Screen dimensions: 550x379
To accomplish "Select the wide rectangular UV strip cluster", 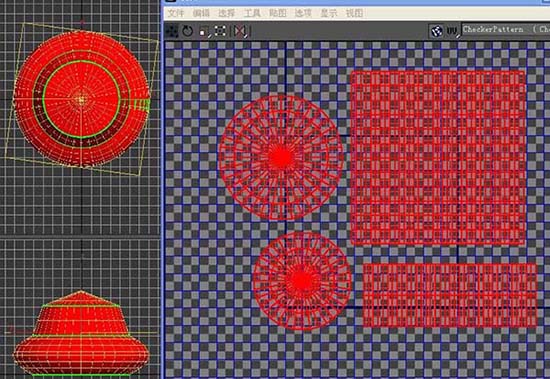I will (x=450, y=295).
